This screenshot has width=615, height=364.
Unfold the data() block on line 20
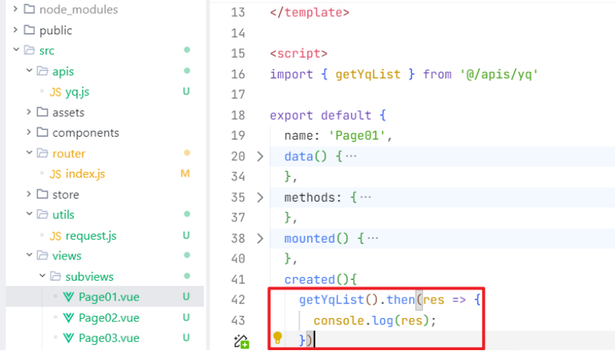[x=260, y=156]
